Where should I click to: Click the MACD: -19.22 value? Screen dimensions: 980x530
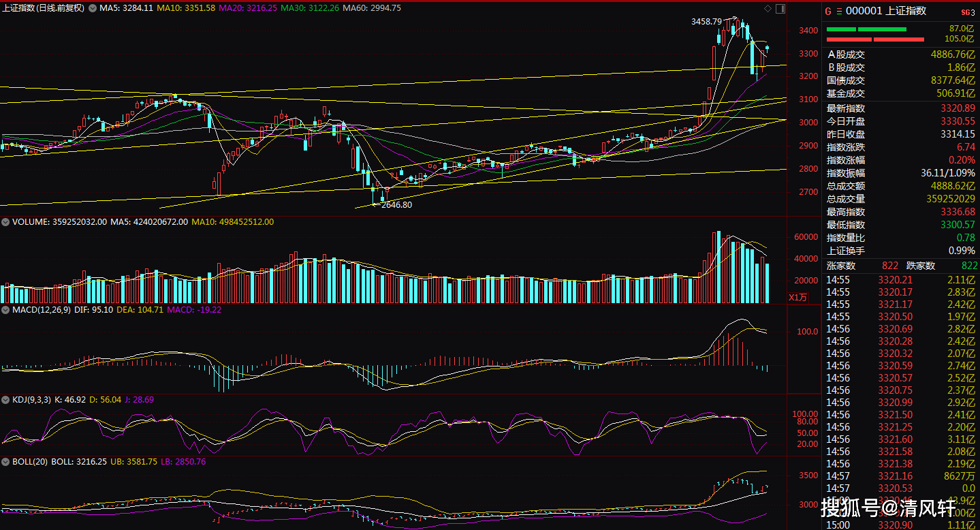194,309
